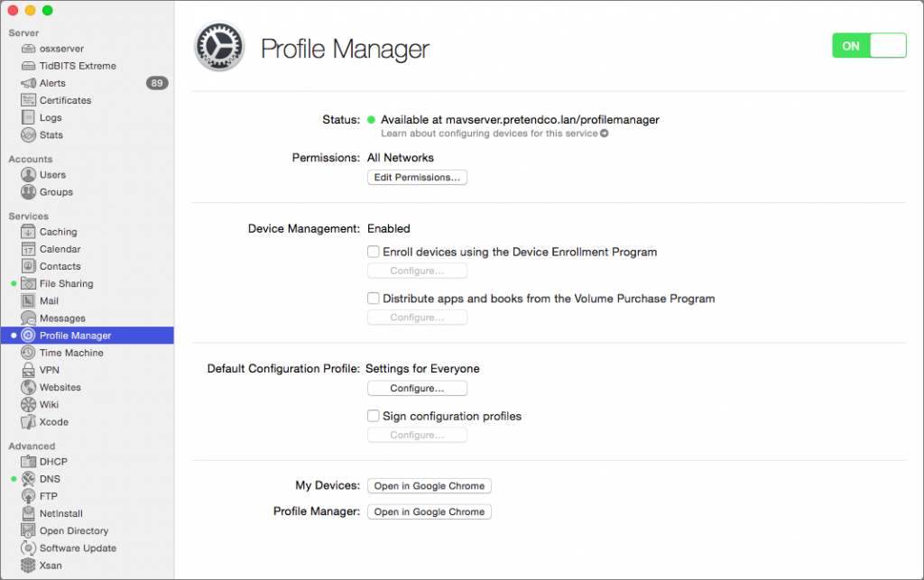Enable Sign configuration profiles checkbox
The image size is (924, 580).
point(373,416)
